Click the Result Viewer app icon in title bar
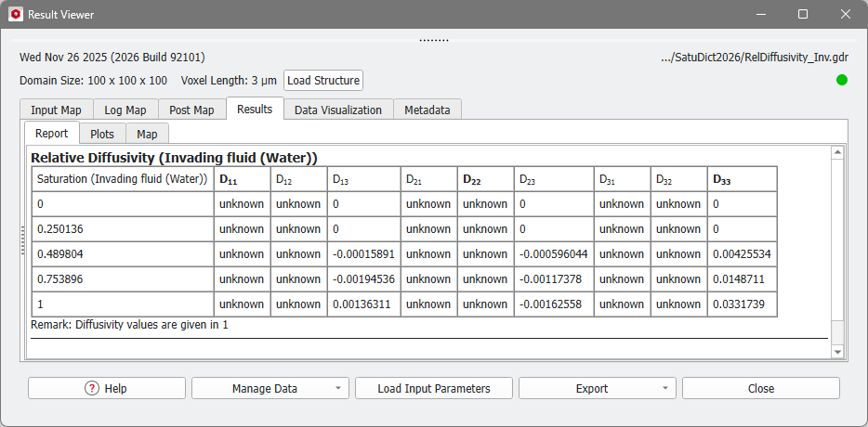868x427 pixels. (15, 15)
